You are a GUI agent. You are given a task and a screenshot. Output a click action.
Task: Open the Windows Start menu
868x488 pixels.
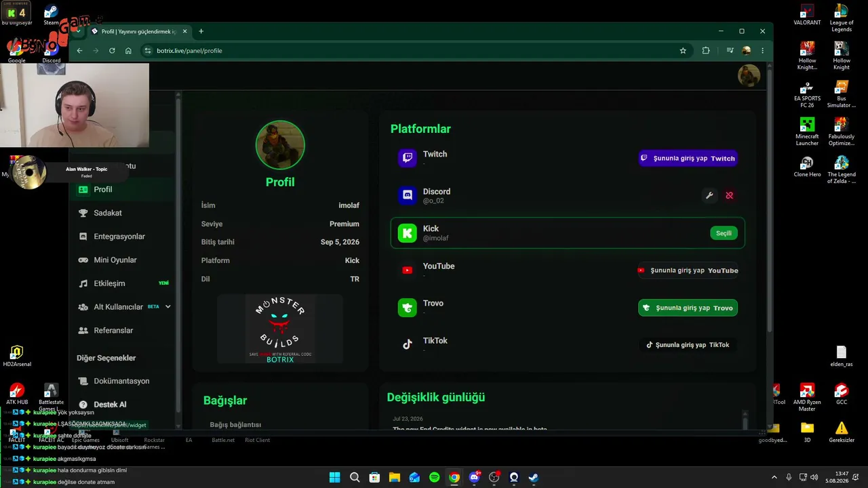pyautogui.click(x=334, y=477)
